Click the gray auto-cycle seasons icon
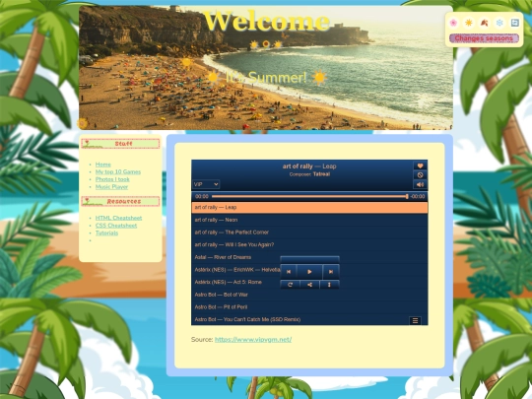 pos(514,23)
